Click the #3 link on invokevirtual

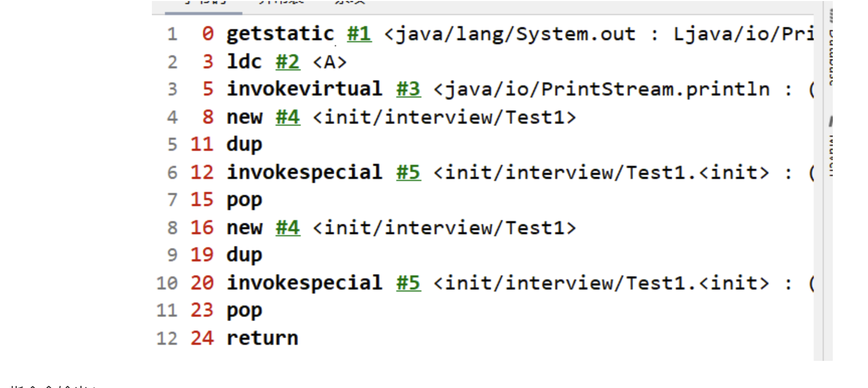(x=408, y=89)
